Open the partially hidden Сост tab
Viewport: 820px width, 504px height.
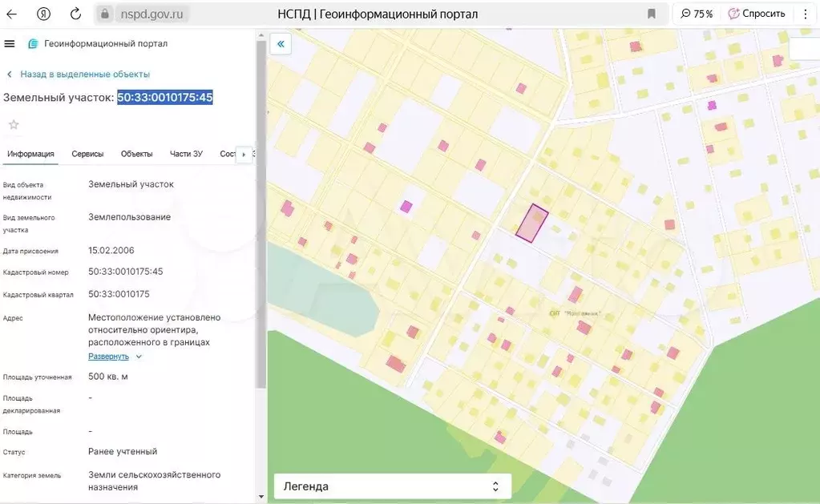pos(228,154)
